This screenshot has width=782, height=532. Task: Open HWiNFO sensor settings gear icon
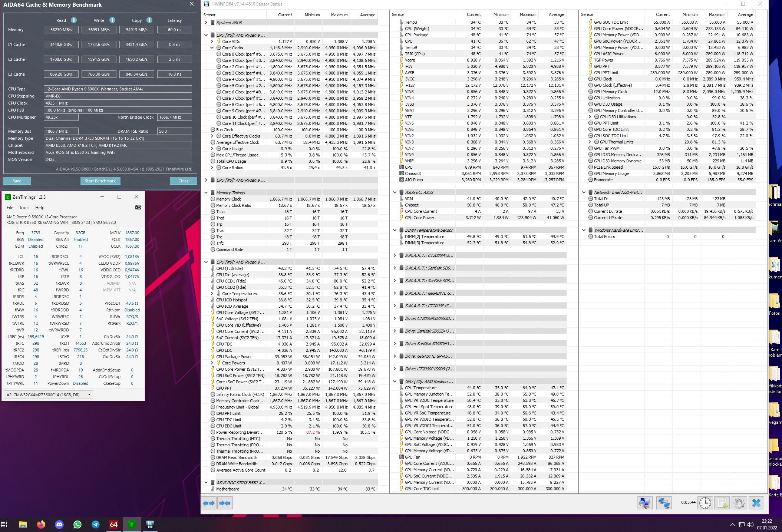[x=739, y=503]
